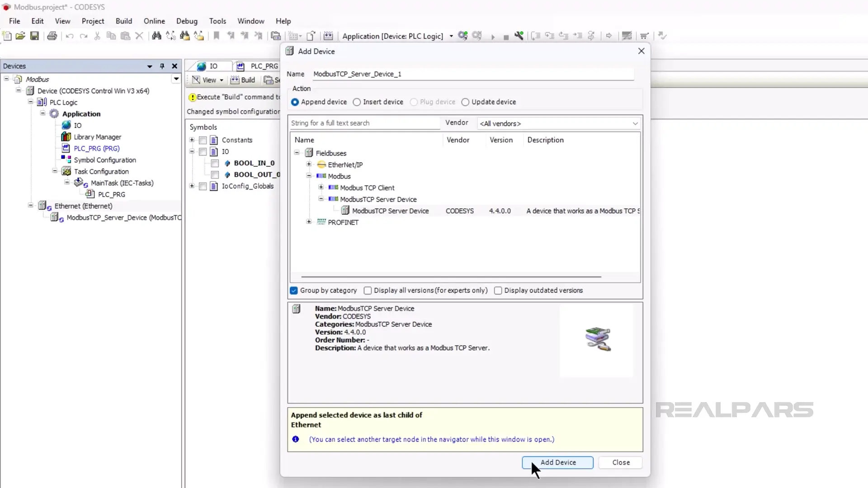Select Library Manager in device tree
The height and width of the screenshot is (488, 868).
(x=97, y=137)
